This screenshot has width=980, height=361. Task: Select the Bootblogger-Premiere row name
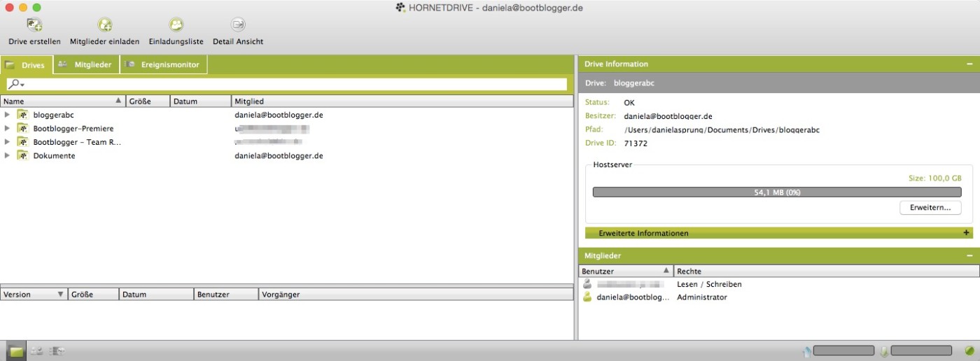click(x=73, y=129)
